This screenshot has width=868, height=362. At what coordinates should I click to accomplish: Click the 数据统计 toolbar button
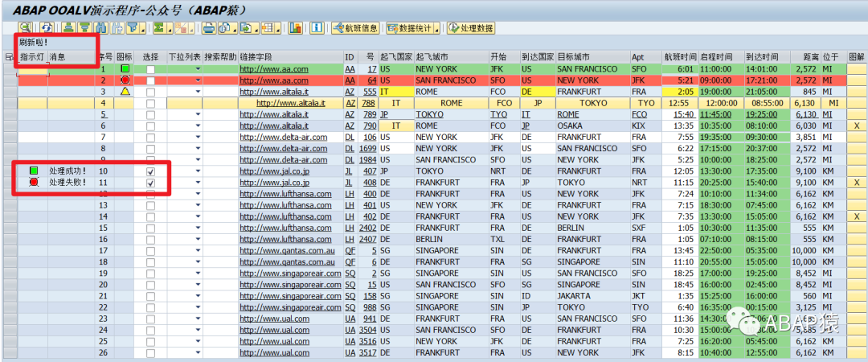pyautogui.click(x=410, y=27)
